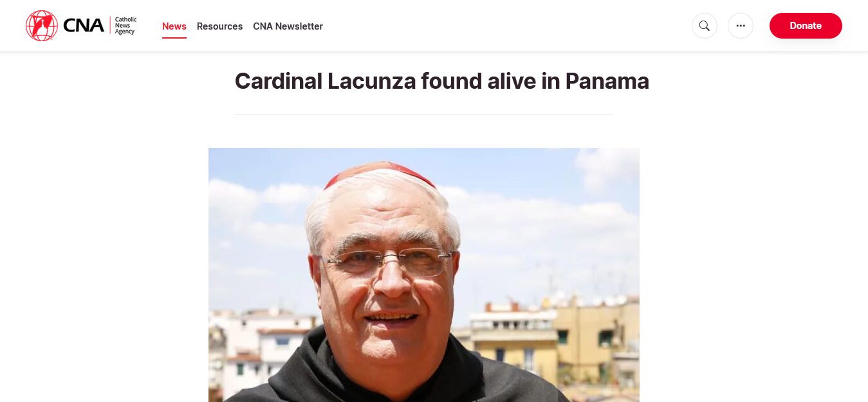868x402 pixels.
Task: Open the Resources menu item
Action: [x=219, y=26]
